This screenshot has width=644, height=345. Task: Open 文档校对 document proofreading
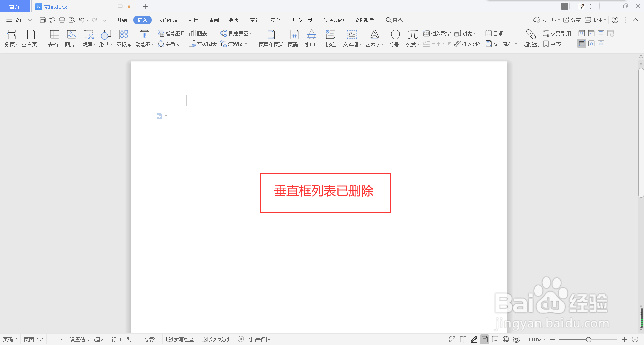pyautogui.click(x=216, y=339)
